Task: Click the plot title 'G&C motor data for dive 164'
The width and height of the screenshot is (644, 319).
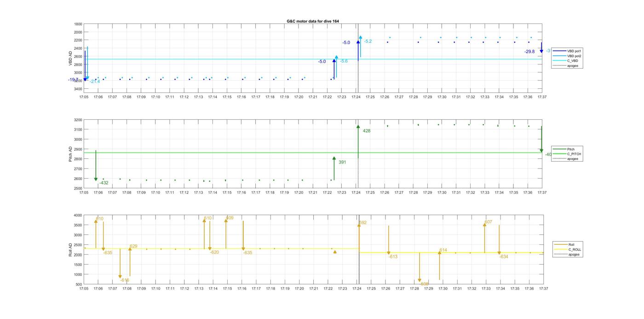Action: click(313, 21)
